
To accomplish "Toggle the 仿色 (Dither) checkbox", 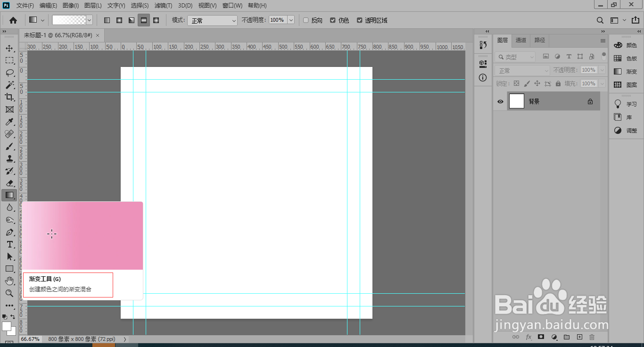I will pos(333,20).
